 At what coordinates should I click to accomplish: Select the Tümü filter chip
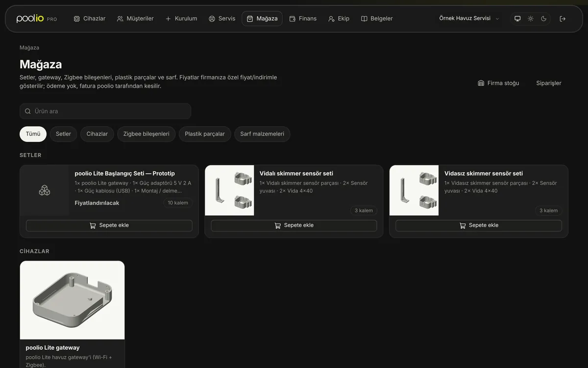tap(33, 134)
